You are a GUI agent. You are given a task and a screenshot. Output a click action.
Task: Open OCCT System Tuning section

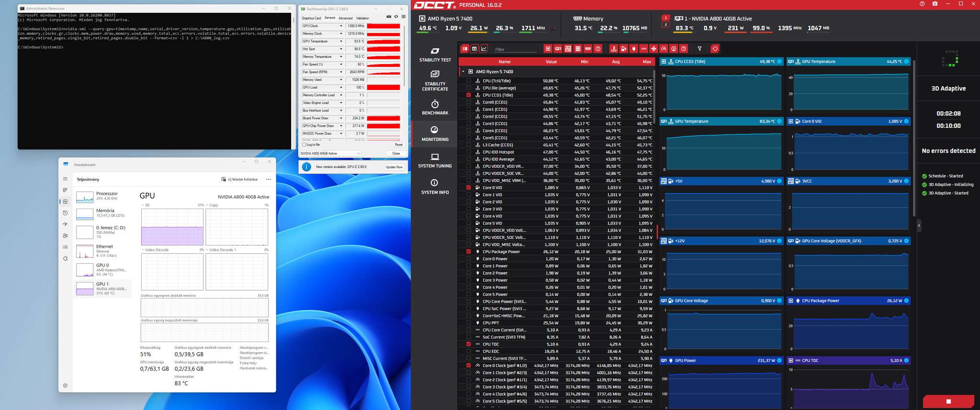coord(435,160)
